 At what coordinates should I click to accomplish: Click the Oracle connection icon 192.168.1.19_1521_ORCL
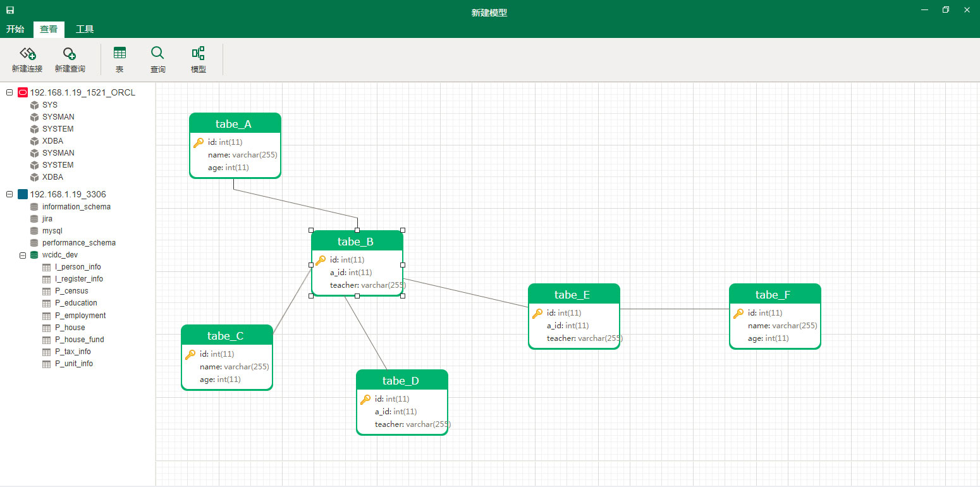click(23, 92)
